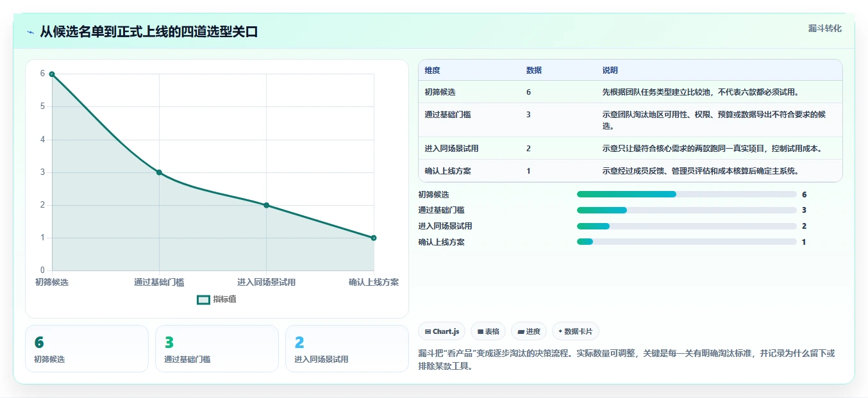This screenshot has width=868, height=398.
Task: Click the 进入同场景试用 progress bar
Action: [x=687, y=226]
